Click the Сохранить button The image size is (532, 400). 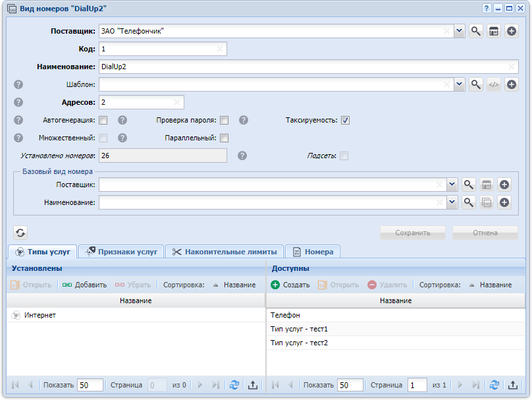point(413,233)
